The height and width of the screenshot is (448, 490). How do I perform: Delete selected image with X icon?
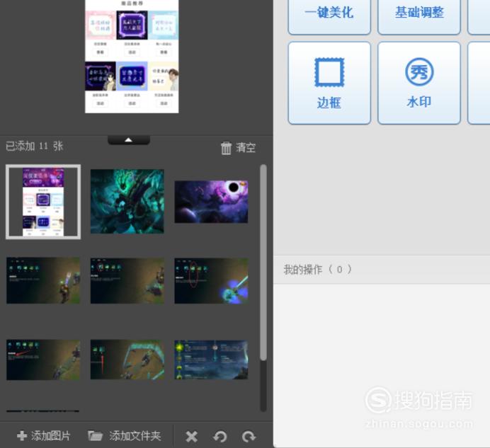click(191, 437)
